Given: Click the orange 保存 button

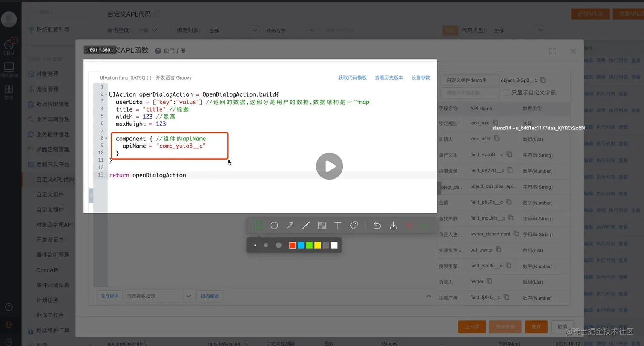Looking at the screenshot, I should tap(536, 326).
